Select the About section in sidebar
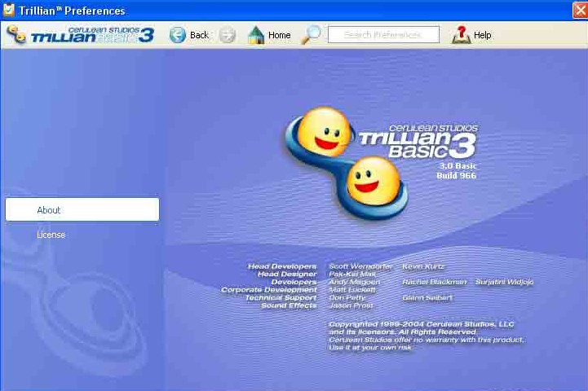588x391 pixels. coord(82,209)
